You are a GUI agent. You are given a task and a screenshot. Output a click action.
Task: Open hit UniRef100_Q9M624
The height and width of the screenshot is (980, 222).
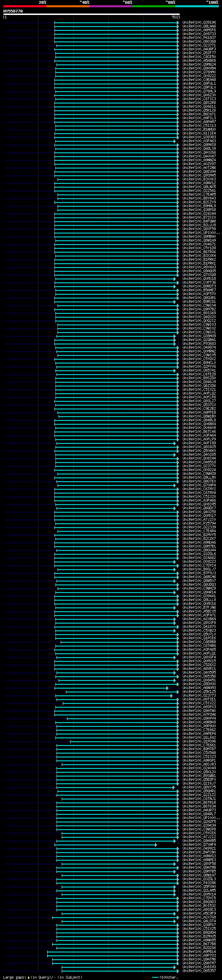199,65
